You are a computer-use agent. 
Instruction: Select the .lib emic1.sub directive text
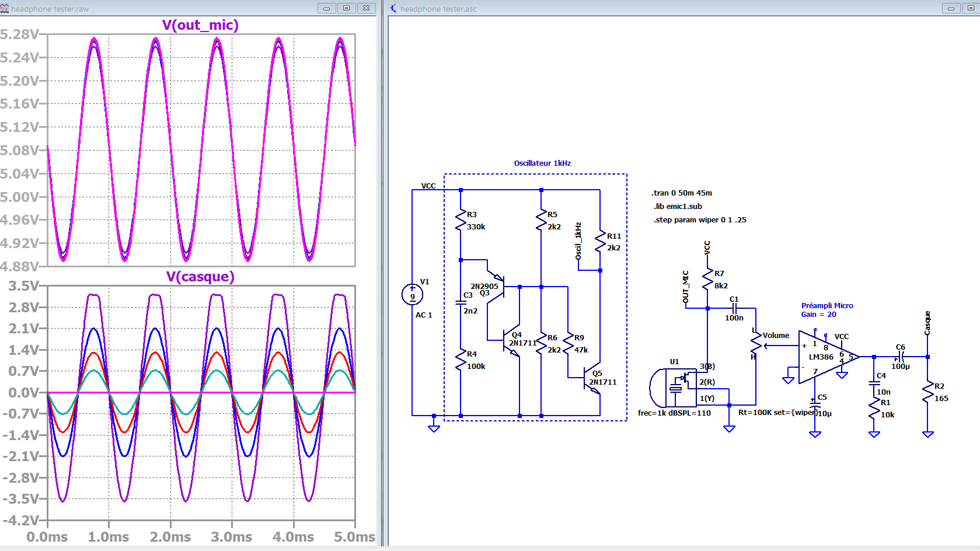[678, 207]
